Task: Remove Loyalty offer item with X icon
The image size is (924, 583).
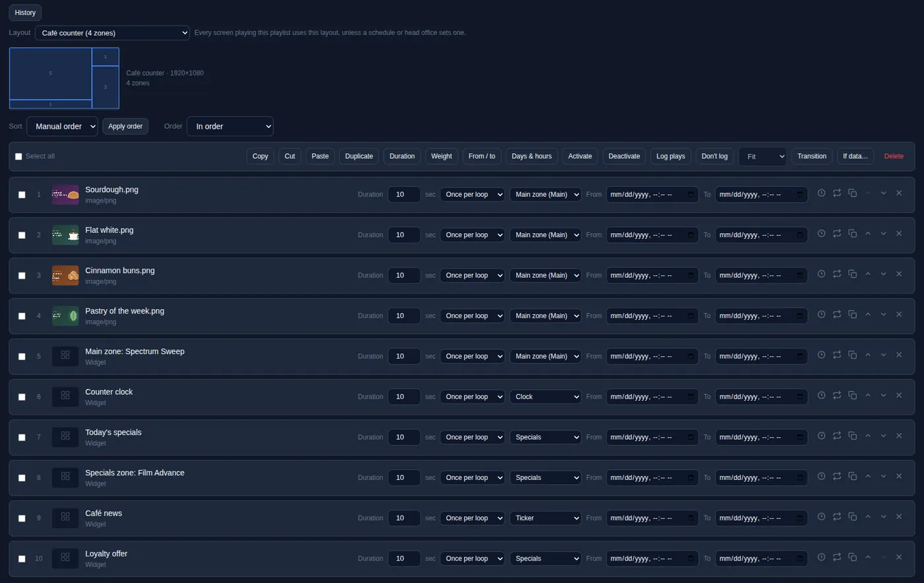Action: point(899,557)
